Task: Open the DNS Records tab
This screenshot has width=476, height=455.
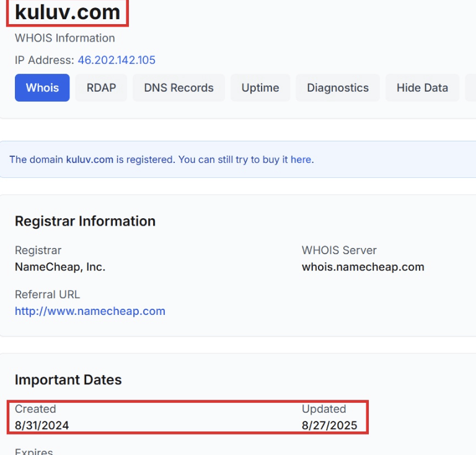Action: 178,87
